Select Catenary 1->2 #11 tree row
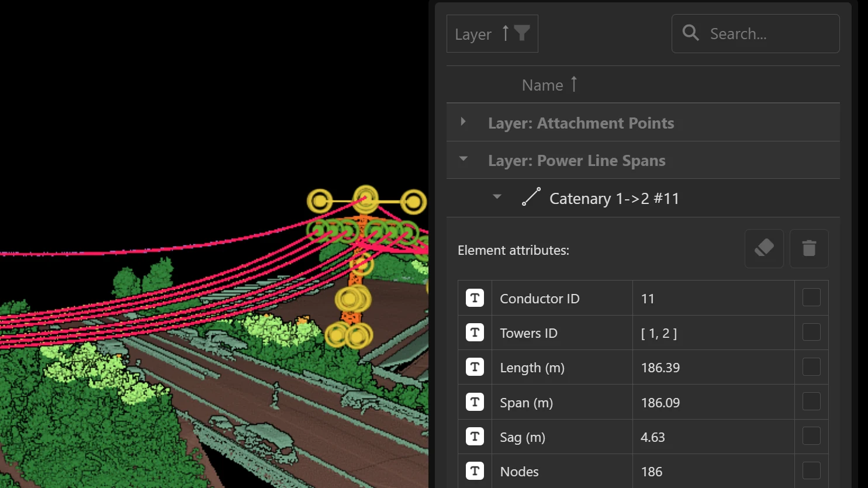This screenshot has width=868, height=488. 643,198
